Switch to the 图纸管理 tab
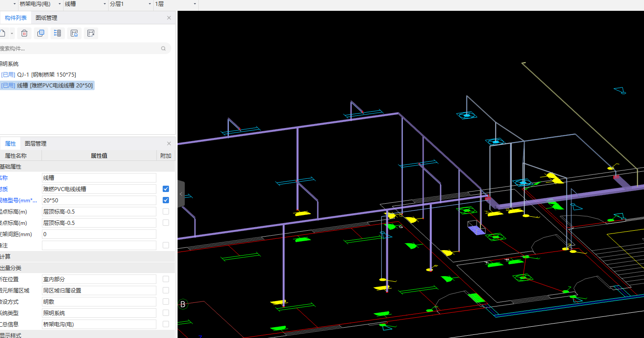 click(46, 18)
